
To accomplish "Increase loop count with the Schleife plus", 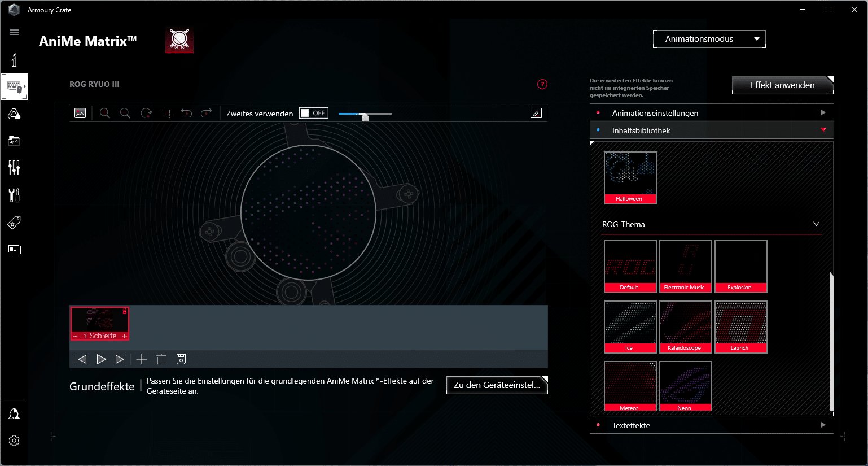I will [125, 336].
